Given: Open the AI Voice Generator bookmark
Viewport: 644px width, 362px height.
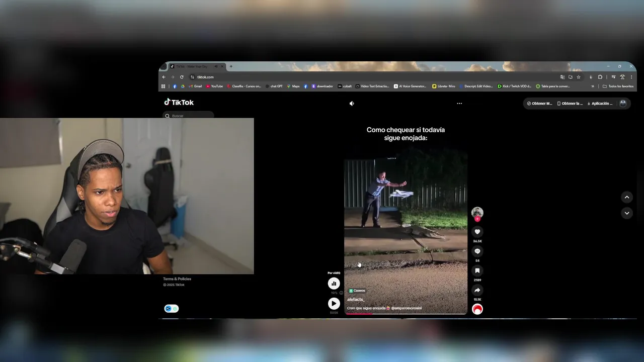Looking at the screenshot, I should click(410, 86).
